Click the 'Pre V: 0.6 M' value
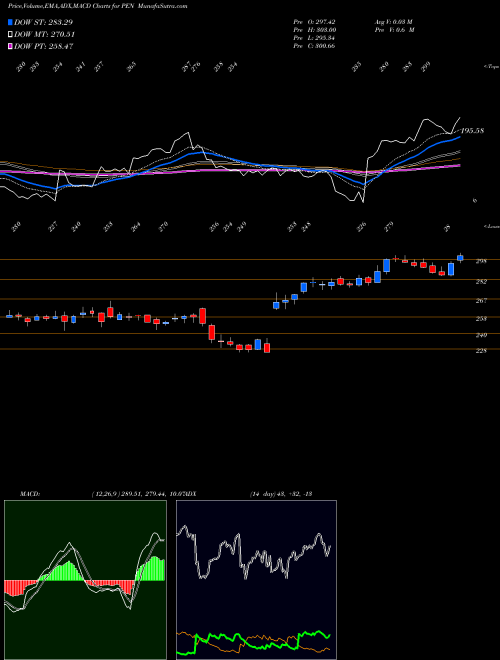Image resolution: width=500 pixels, height=660 pixels. 394,30
